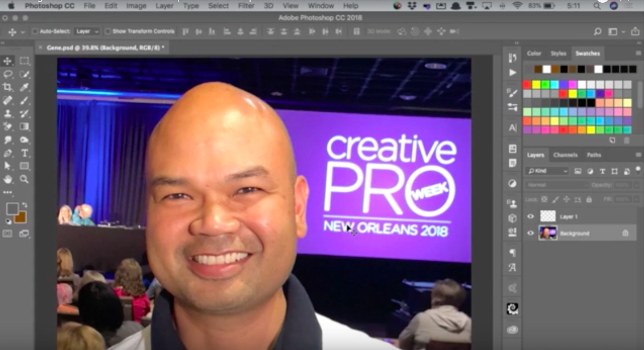Select the Hand tool
This screenshot has height=350, width=644.
point(8,179)
